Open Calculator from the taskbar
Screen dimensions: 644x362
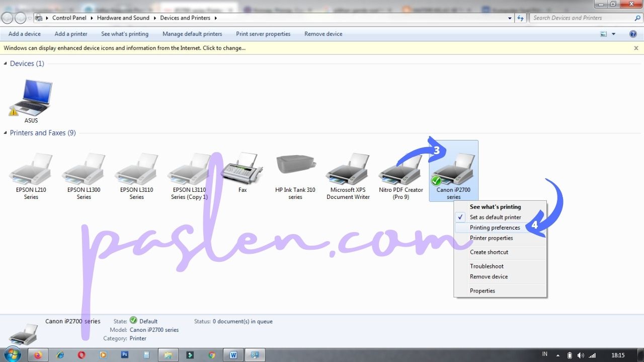tap(146, 355)
